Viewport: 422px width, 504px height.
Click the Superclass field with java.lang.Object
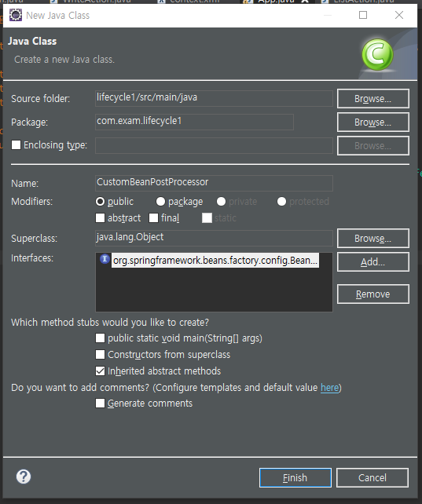tap(214, 238)
